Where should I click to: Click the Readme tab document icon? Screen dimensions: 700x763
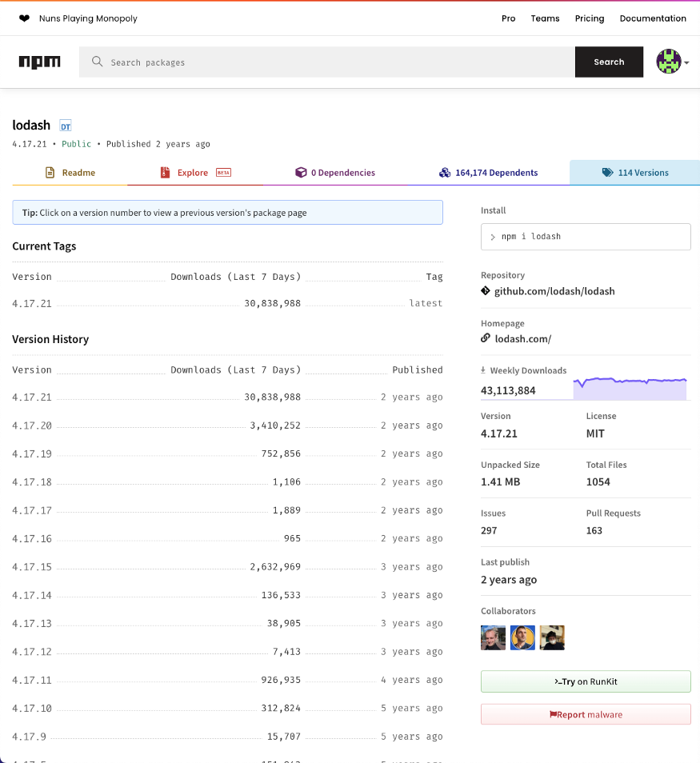coord(50,172)
